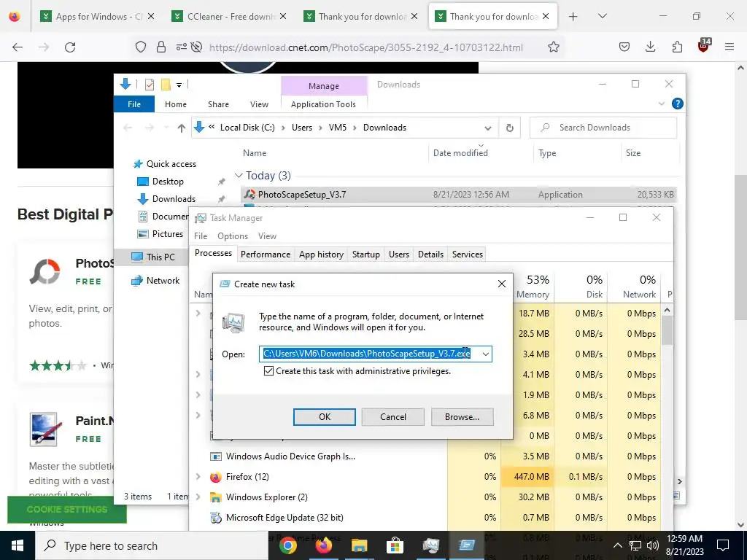Open Task Manager Options menu

(233, 236)
